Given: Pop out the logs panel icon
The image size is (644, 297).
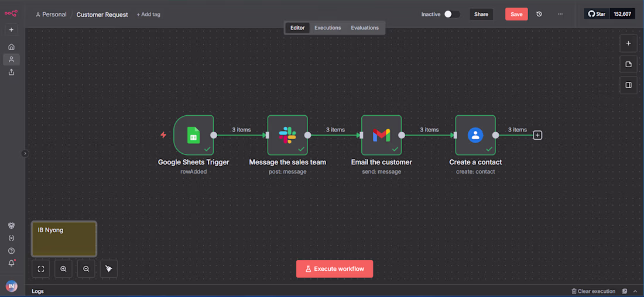Looking at the screenshot, I should click(x=625, y=291).
